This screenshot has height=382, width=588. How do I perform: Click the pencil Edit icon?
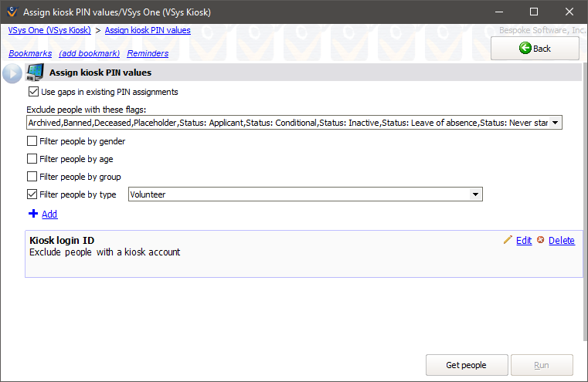click(x=508, y=240)
